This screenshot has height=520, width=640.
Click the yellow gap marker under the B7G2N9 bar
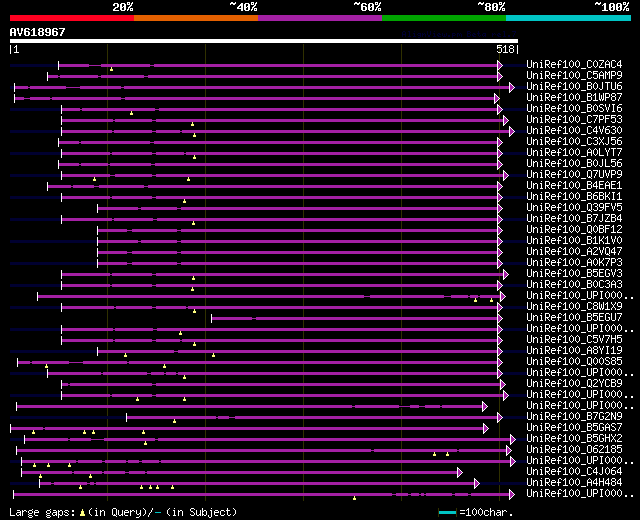174,421
